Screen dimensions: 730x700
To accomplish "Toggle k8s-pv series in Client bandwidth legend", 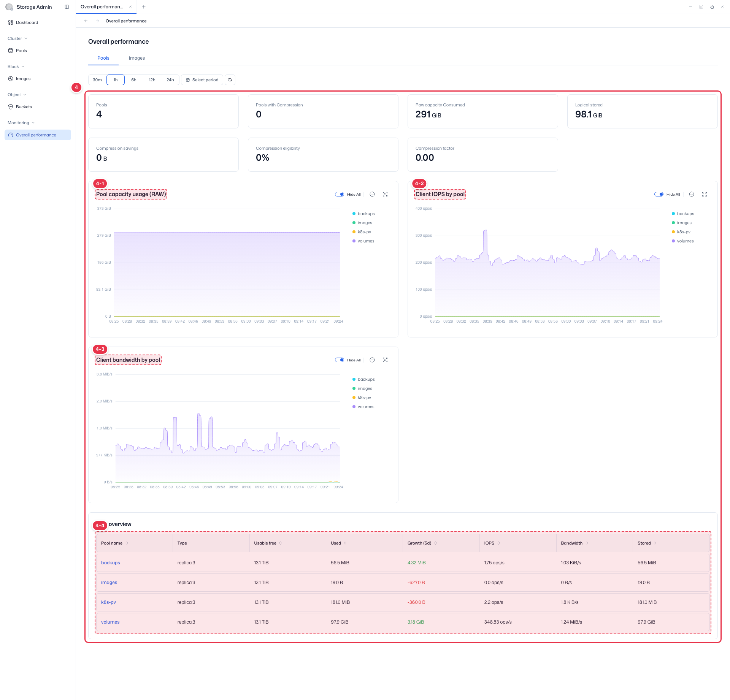I will click(x=362, y=398).
